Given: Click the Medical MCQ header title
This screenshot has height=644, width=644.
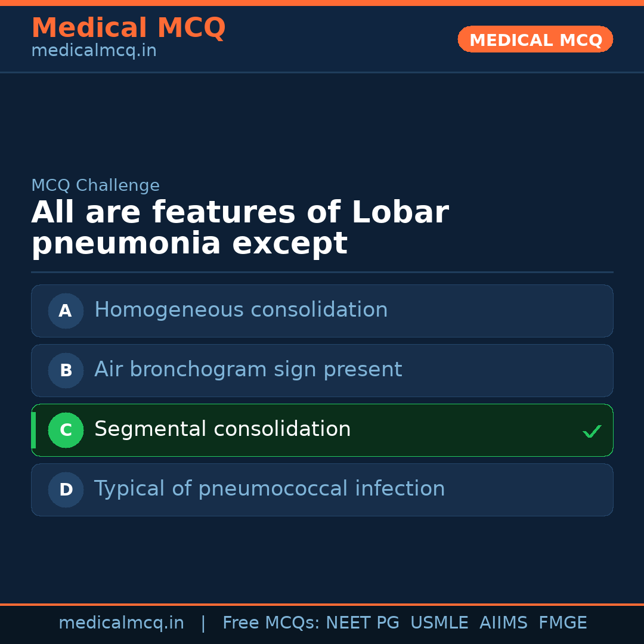Looking at the screenshot, I should (x=128, y=28).
